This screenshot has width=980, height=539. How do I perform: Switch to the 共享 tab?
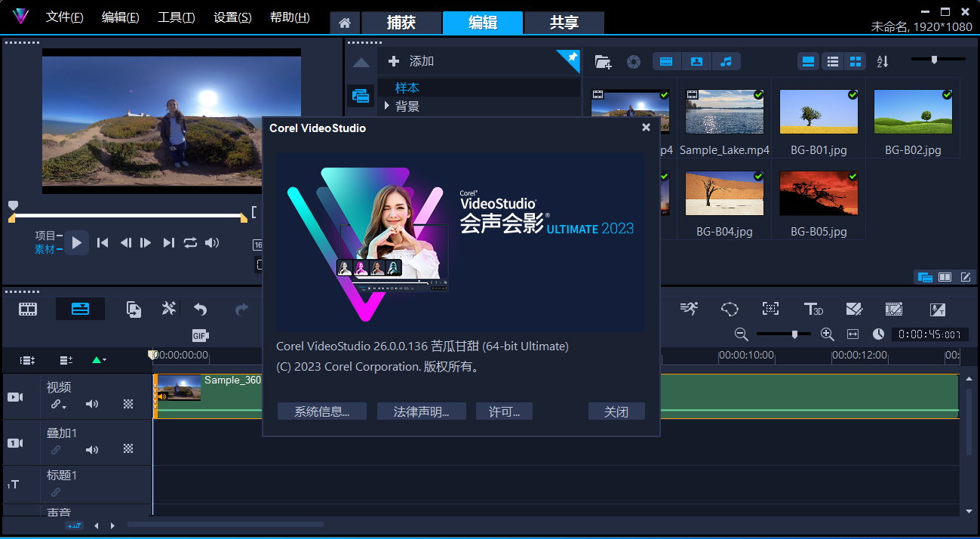[x=564, y=23]
